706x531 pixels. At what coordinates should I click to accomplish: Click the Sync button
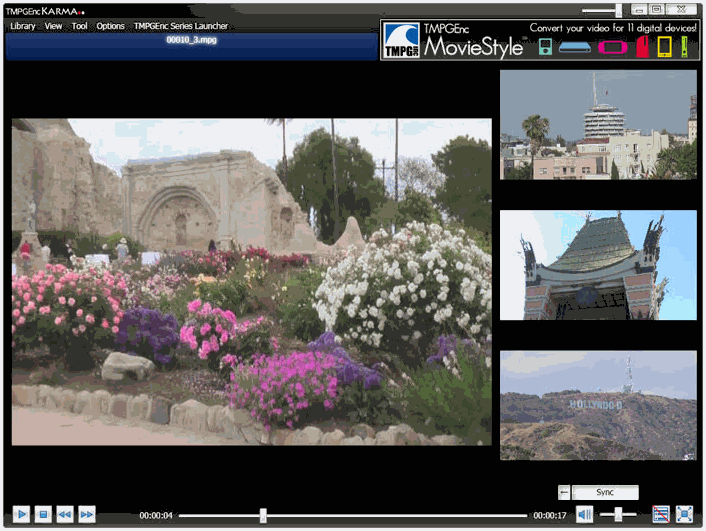pyautogui.click(x=605, y=492)
